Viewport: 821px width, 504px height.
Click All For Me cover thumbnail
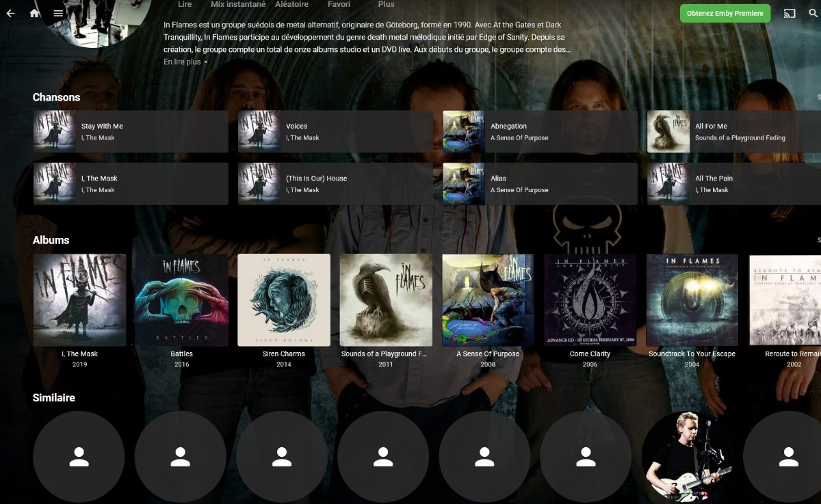(668, 131)
